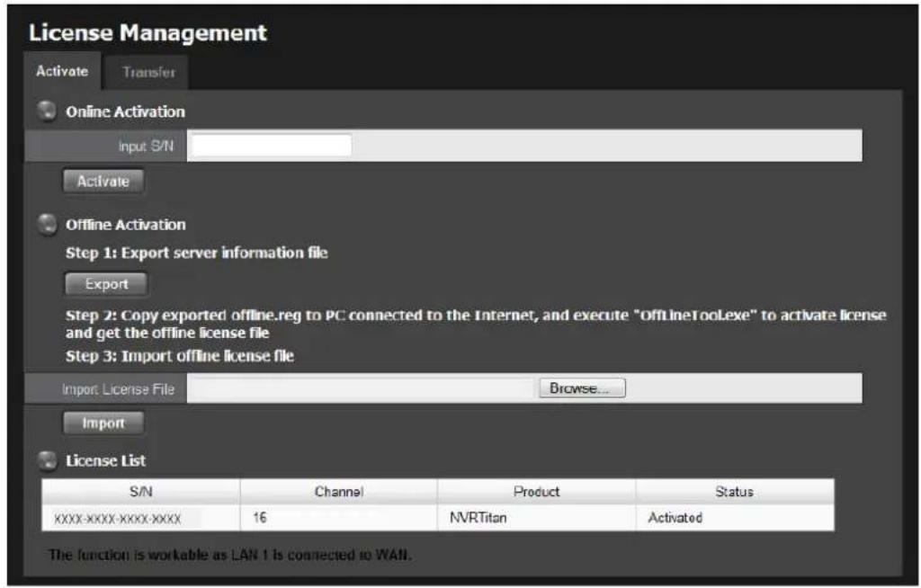Viewport: 921px width, 588px height.
Task: Click the Product column header
Action: click(537, 492)
